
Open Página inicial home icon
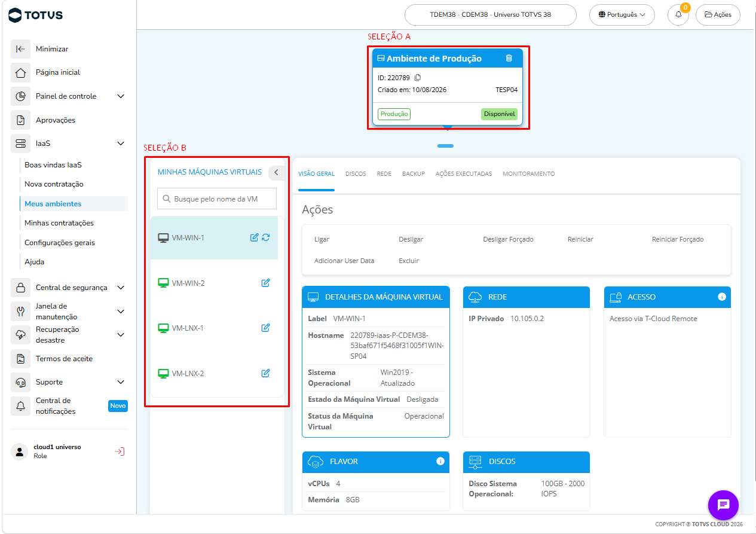point(20,72)
